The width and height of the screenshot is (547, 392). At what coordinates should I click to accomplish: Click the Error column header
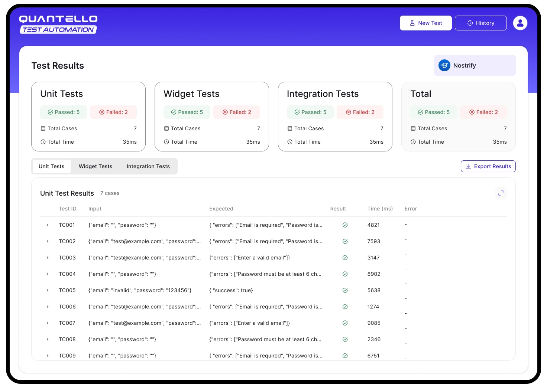(411, 209)
